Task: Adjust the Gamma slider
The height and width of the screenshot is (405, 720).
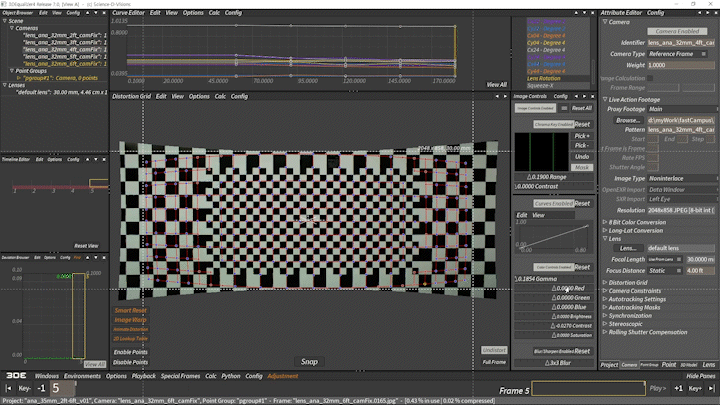Action: tap(553, 279)
